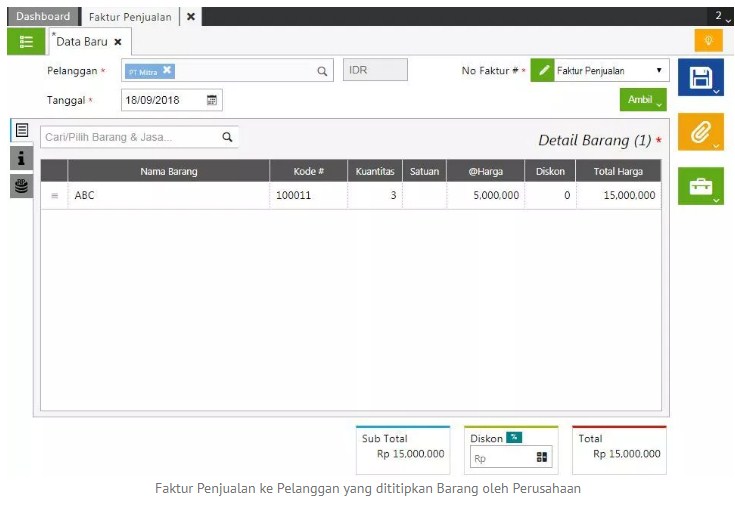
Task: Click the orange lightbulb hint icon
Action: (708, 41)
